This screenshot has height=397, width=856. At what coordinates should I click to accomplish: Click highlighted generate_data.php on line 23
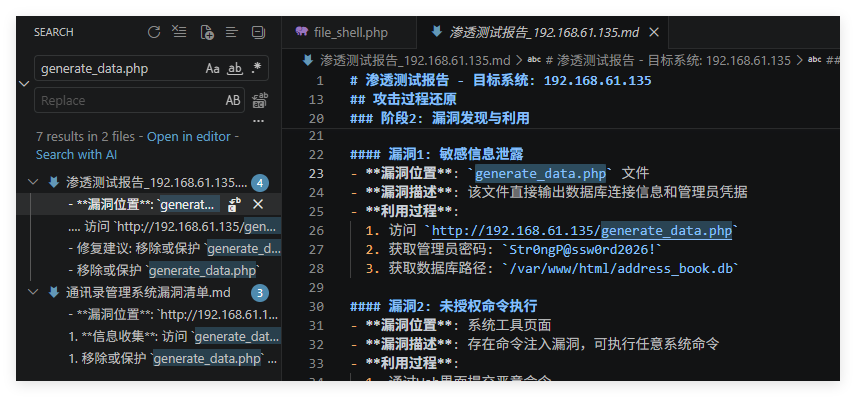point(540,174)
